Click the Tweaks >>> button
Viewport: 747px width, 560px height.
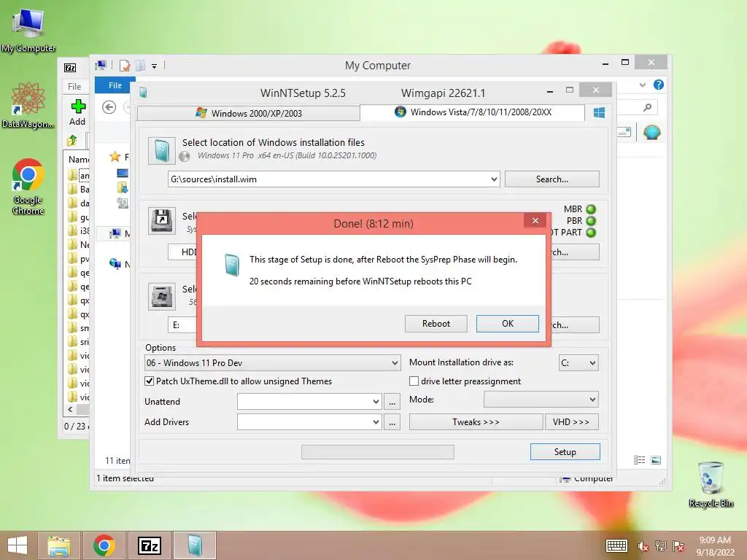[476, 422]
